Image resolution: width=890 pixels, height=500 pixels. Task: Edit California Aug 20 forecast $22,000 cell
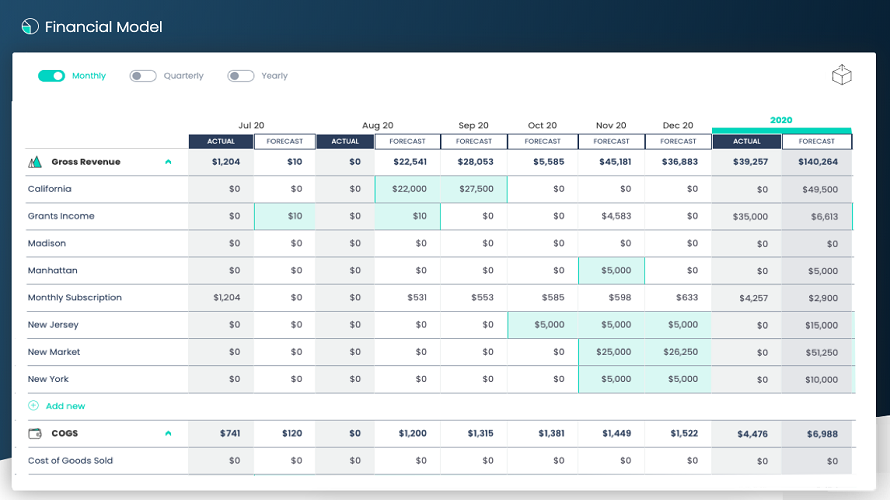408,189
